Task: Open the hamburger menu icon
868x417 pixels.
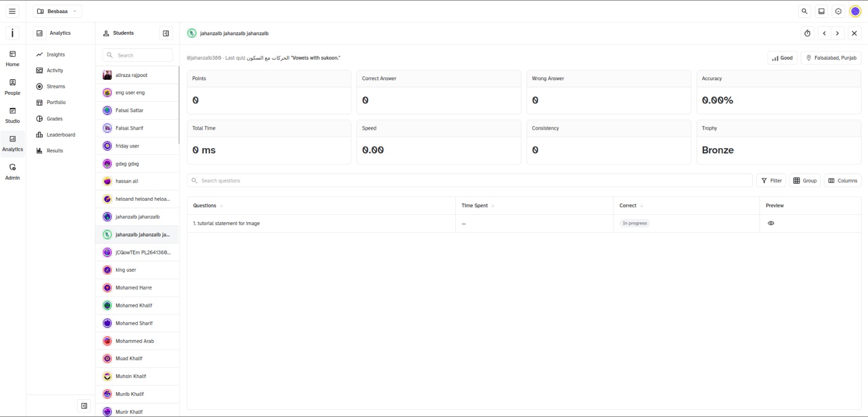Action: (x=12, y=11)
